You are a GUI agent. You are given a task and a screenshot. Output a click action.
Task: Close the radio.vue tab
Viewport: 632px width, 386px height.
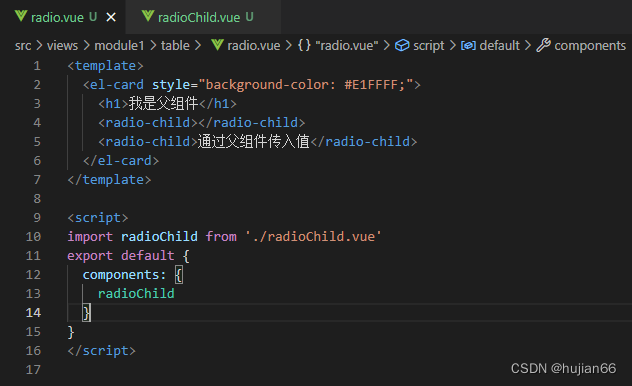pos(111,17)
